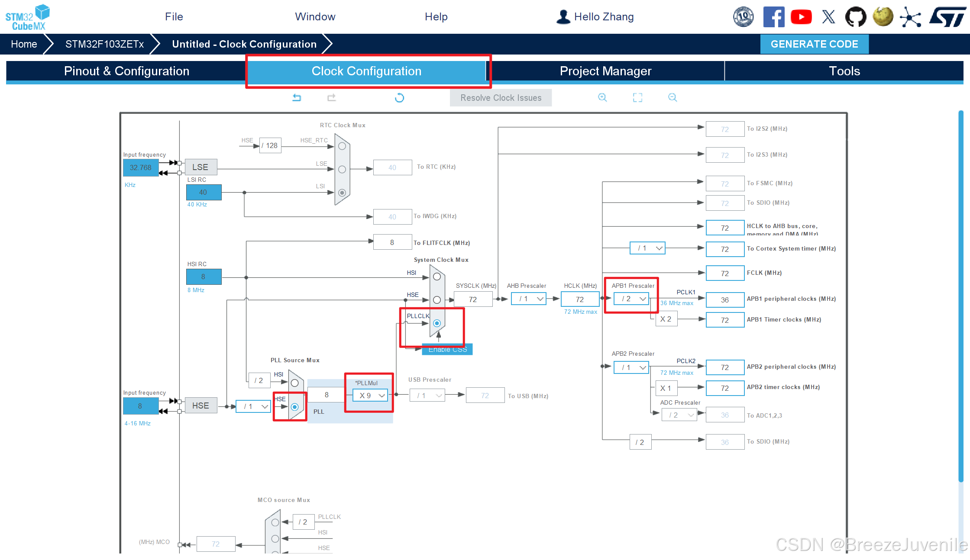
Task: Click the GENERATE CODE button
Action: [814, 44]
